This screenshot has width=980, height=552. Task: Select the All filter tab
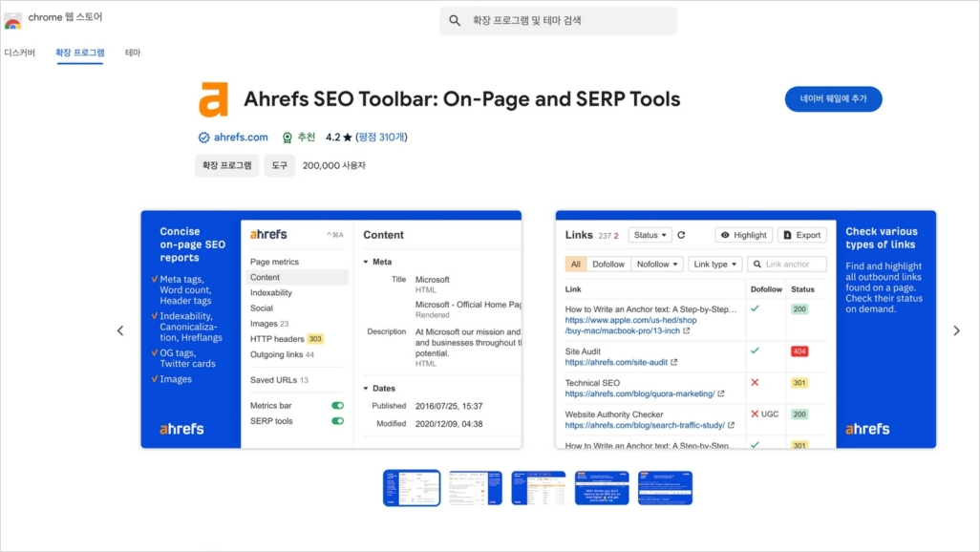(x=576, y=265)
